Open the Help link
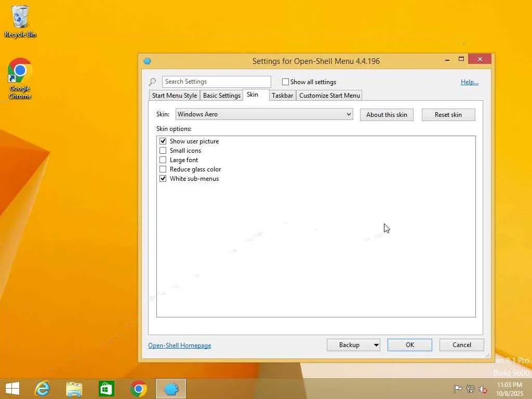This screenshot has height=399, width=532. [469, 82]
